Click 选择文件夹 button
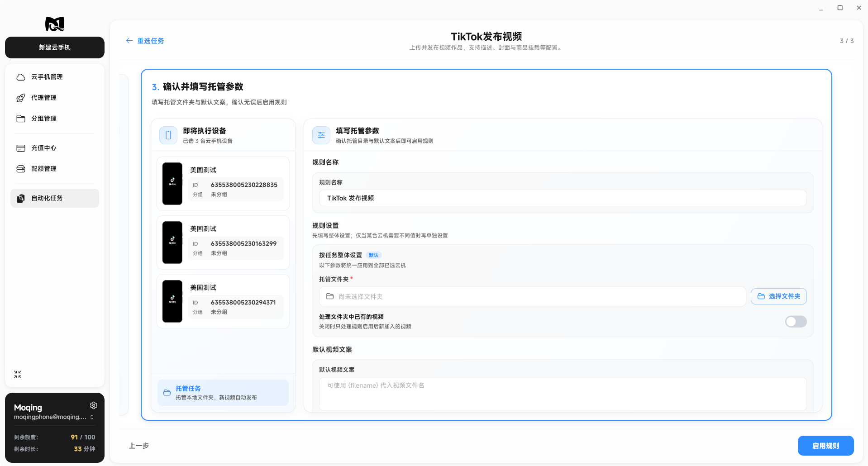Viewport: 868px width, 466px height. click(x=779, y=296)
